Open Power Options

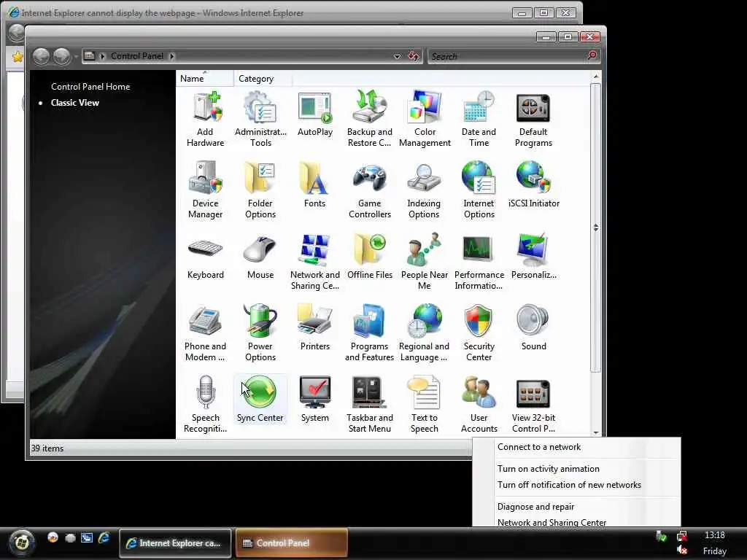point(260,333)
